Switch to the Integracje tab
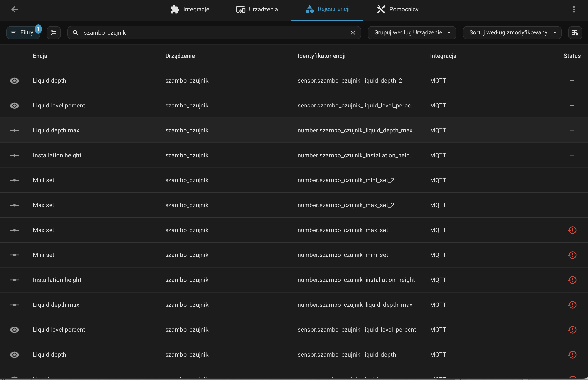This screenshot has width=588, height=380. pos(190,9)
